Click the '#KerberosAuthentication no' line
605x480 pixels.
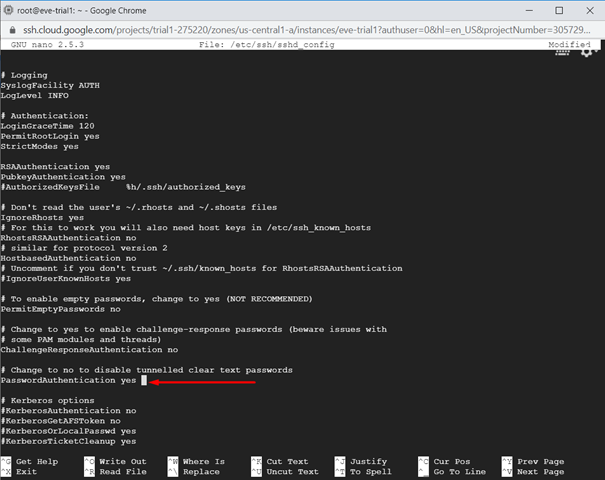tap(68, 411)
